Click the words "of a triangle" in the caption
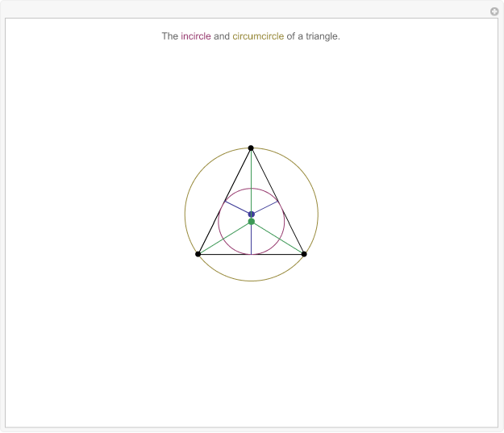This screenshot has height=433, width=504. tap(314, 36)
